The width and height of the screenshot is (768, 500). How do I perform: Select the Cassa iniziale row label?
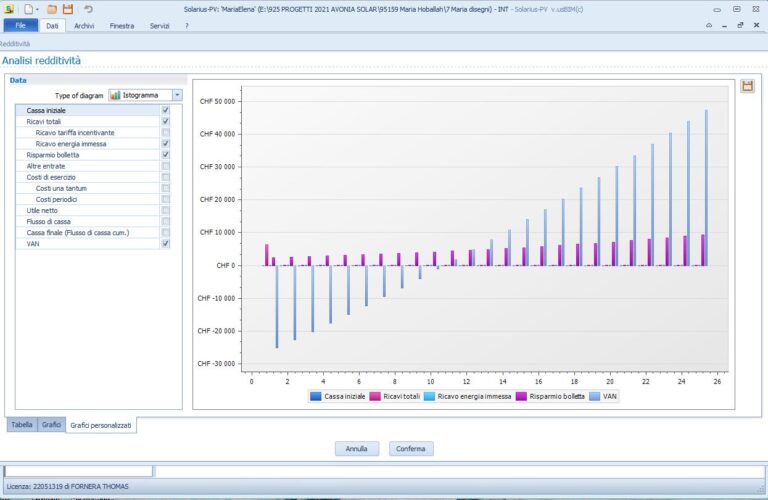click(x=46, y=111)
